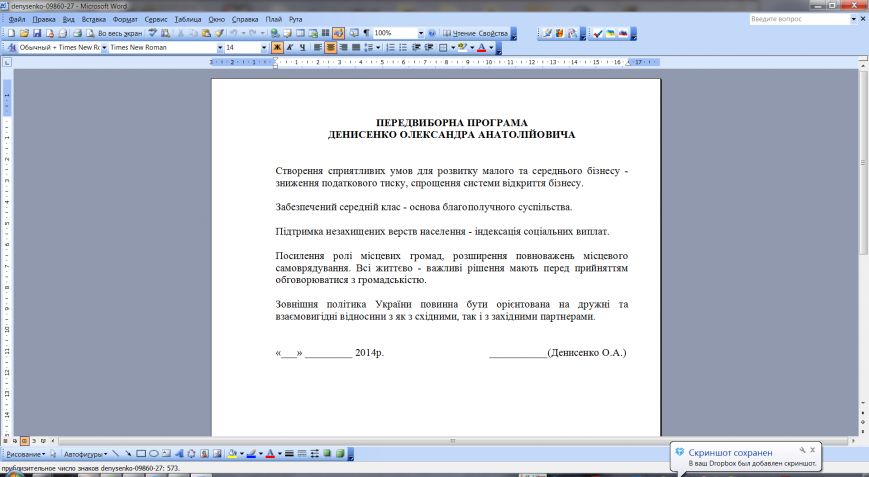Open the font name dropdown Times New Roman
869x477 pixels.
(219, 48)
